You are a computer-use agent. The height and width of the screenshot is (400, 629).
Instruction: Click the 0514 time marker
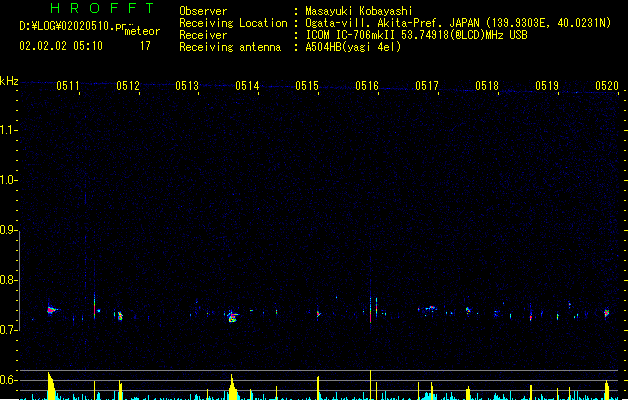pos(247,85)
